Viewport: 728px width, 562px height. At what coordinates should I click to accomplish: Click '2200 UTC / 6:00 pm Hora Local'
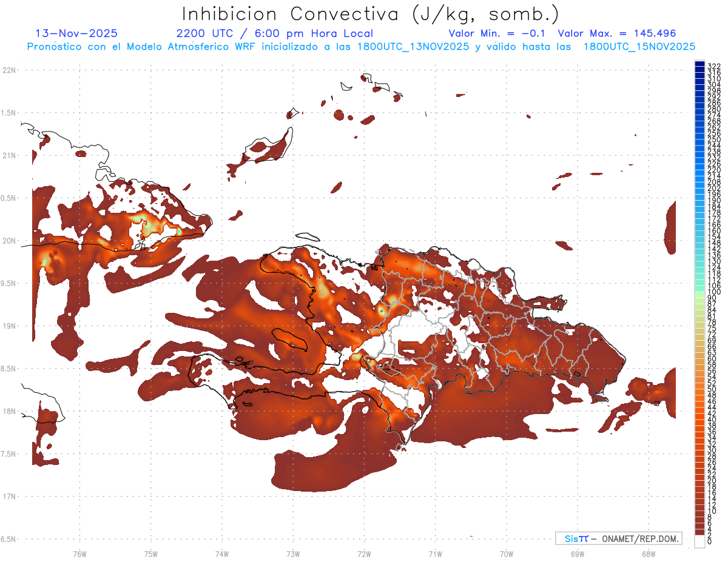274,33
